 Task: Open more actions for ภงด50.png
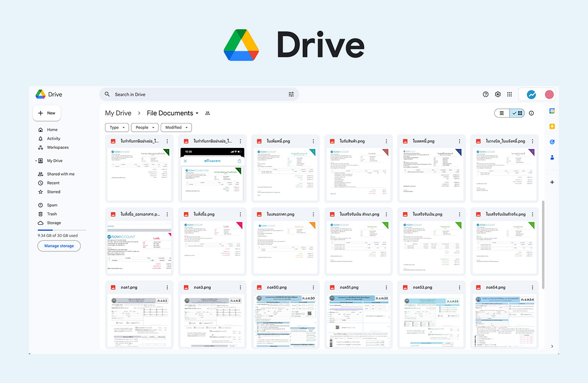coord(313,287)
